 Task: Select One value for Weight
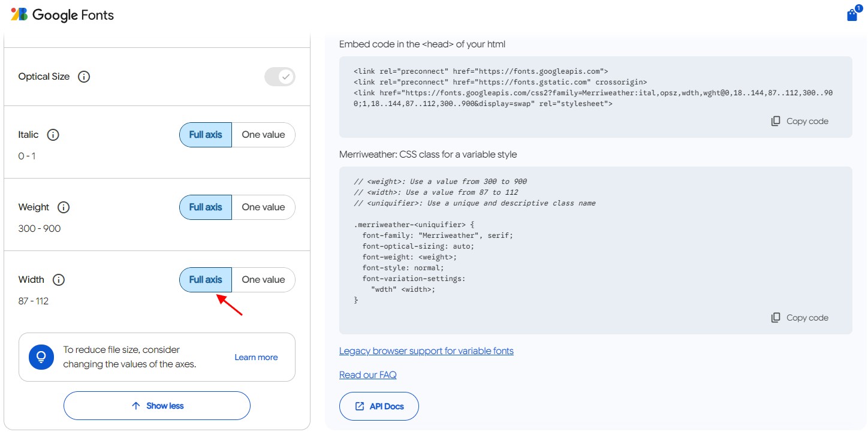tap(263, 207)
